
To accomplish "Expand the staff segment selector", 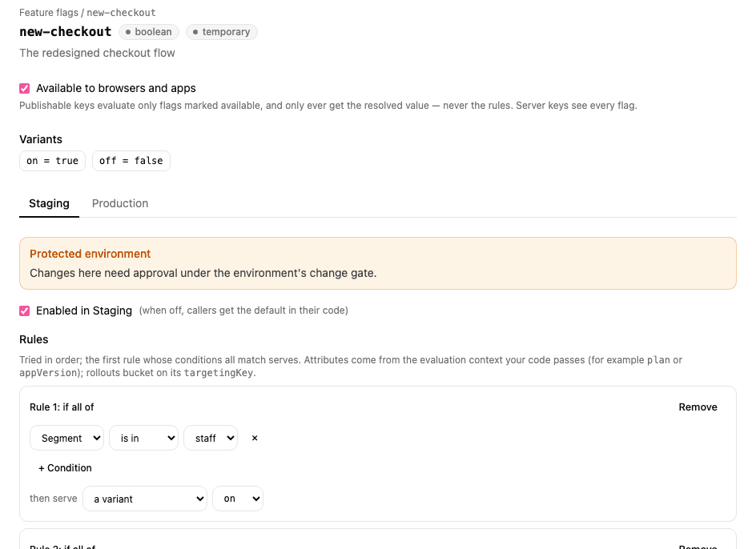I will point(211,438).
